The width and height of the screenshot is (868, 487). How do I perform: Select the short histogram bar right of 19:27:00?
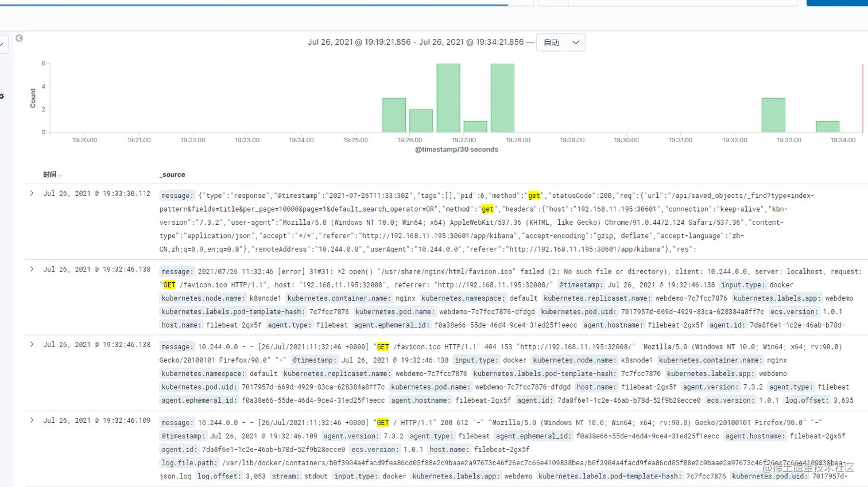[x=475, y=127]
